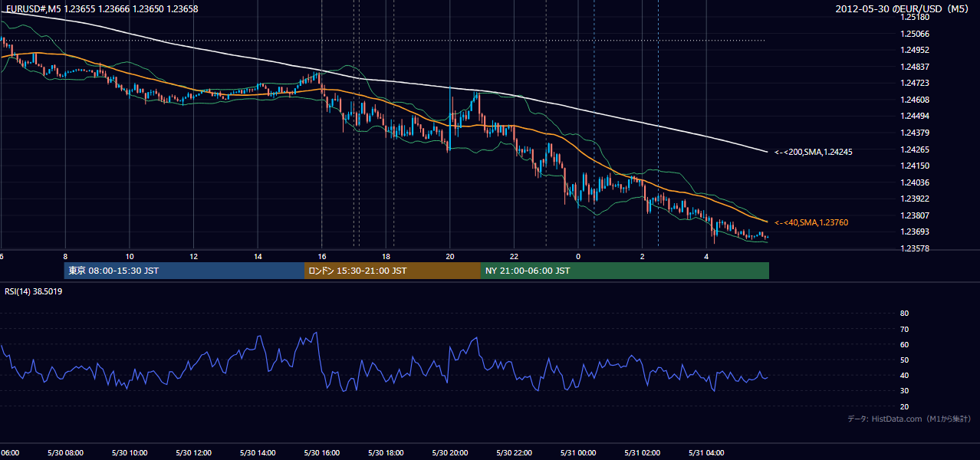This screenshot has height=460, width=980.
Task: Click the 5/30 14:00 date label at bottom
Action: (257, 453)
